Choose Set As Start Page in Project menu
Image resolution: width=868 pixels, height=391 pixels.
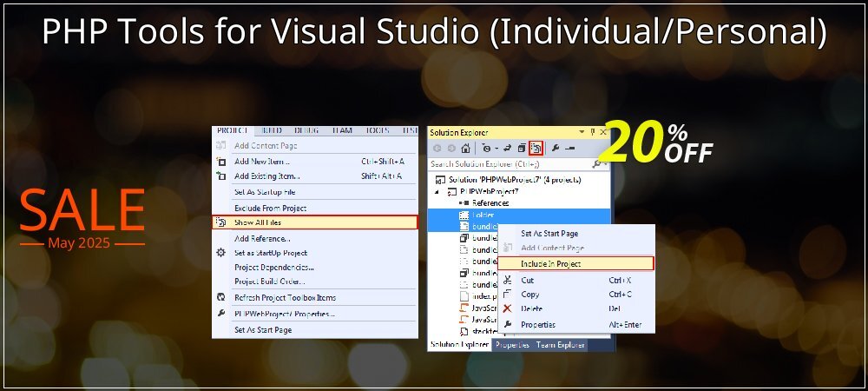(315, 330)
